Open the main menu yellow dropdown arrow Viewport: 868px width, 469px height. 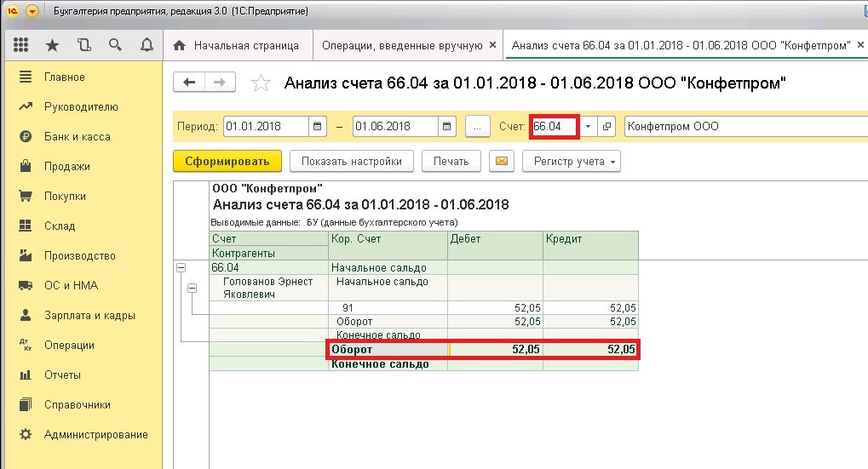point(32,10)
